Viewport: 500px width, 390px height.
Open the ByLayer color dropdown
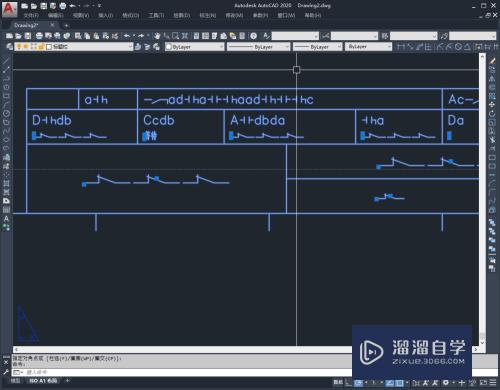point(195,47)
